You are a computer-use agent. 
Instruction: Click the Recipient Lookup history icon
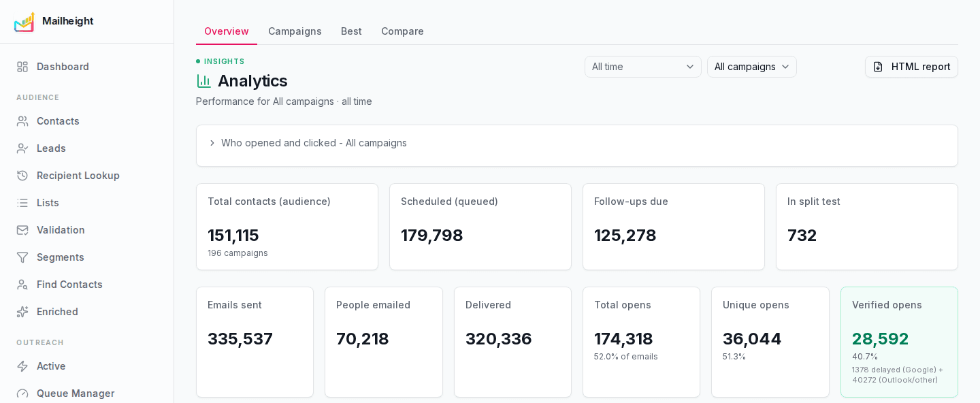[x=22, y=176]
